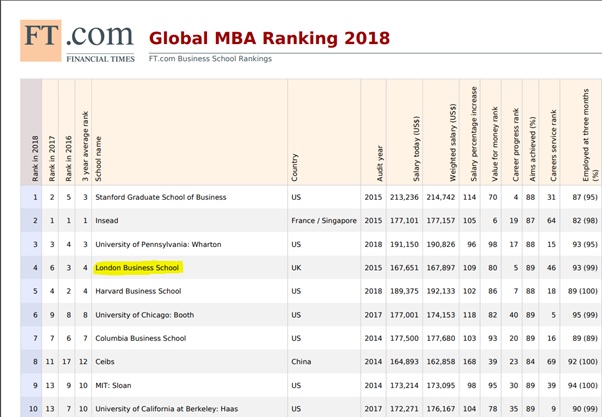Click Ceibs salary today 164,893
This screenshot has height=417, width=602.
click(404, 362)
